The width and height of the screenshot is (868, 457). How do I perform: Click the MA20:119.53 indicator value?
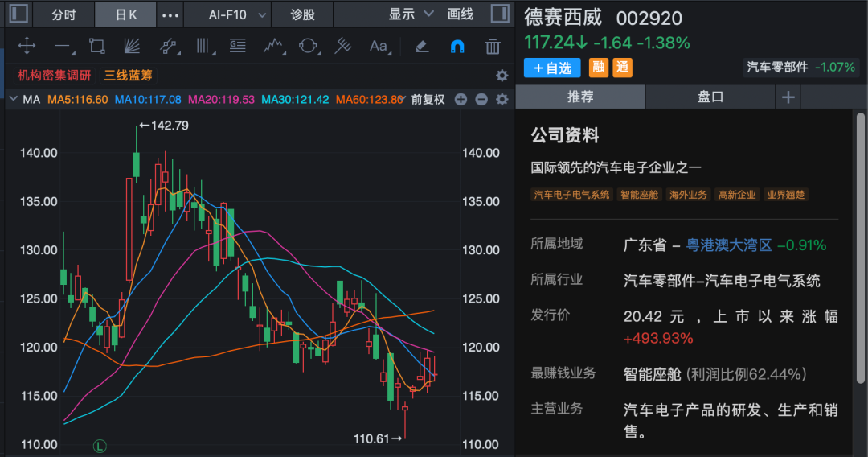221,100
